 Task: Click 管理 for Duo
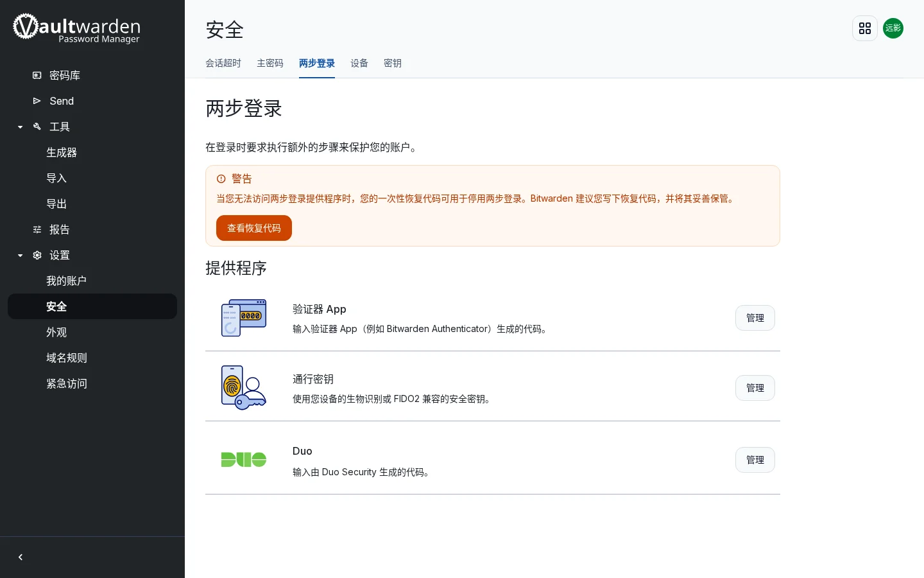(755, 460)
